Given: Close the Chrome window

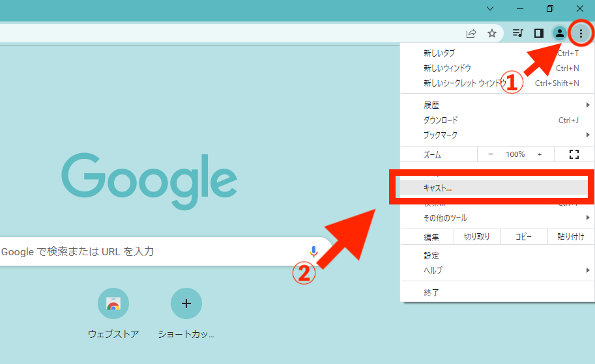Looking at the screenshot, I should coord(580,8).
